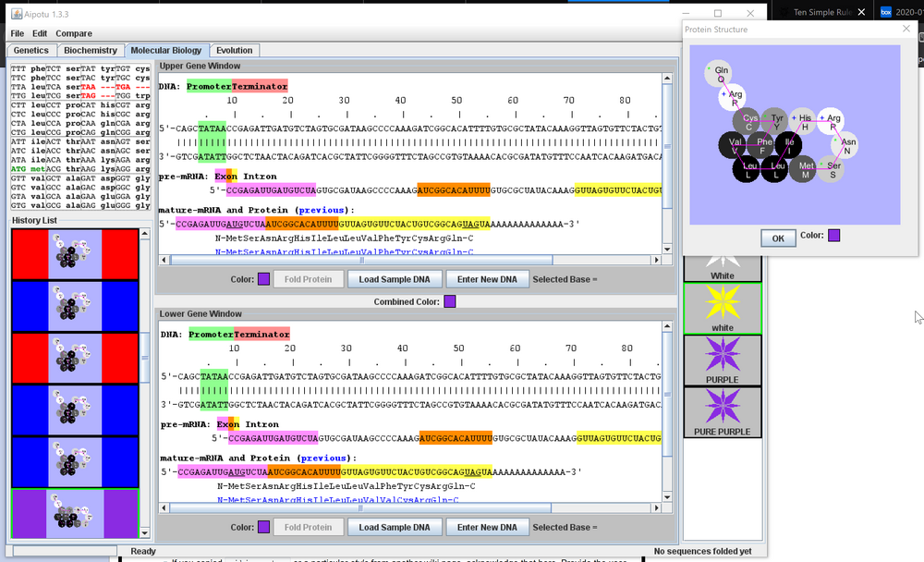Viewport: 924px width, 562px height.
Task: Select the PURE PURPLE flower
Action: pyautogui.click(x=723, y=411)
